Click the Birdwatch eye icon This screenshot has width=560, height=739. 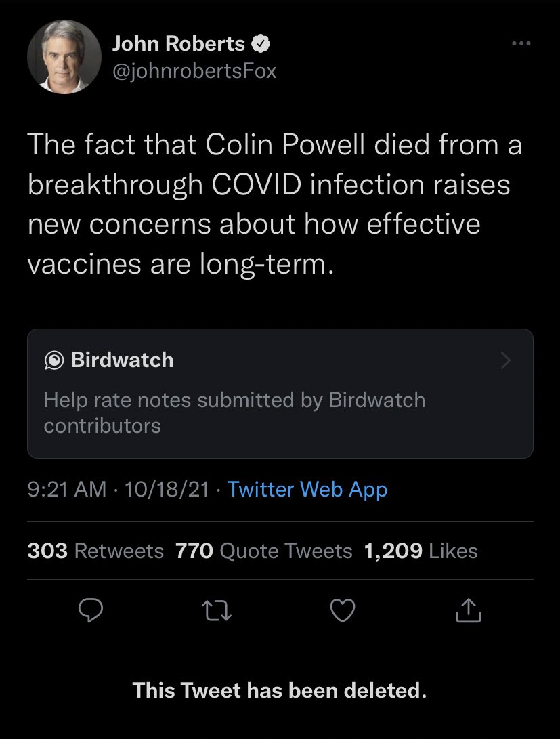(53, 360)
